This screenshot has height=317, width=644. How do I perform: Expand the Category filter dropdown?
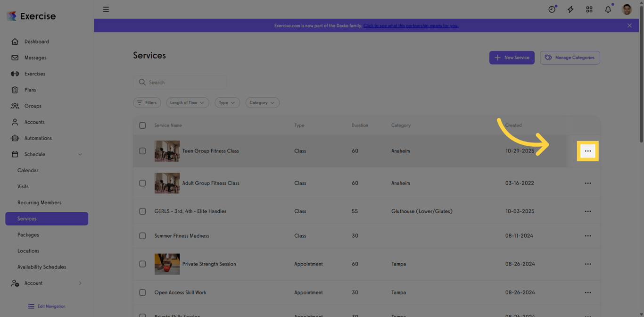[262, 102]
